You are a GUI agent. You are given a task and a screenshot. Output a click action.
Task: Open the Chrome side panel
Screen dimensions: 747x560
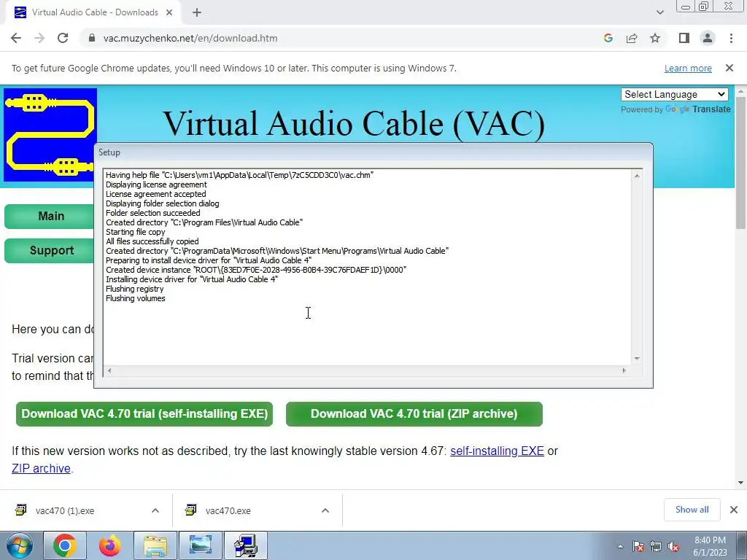click(684, 38)
